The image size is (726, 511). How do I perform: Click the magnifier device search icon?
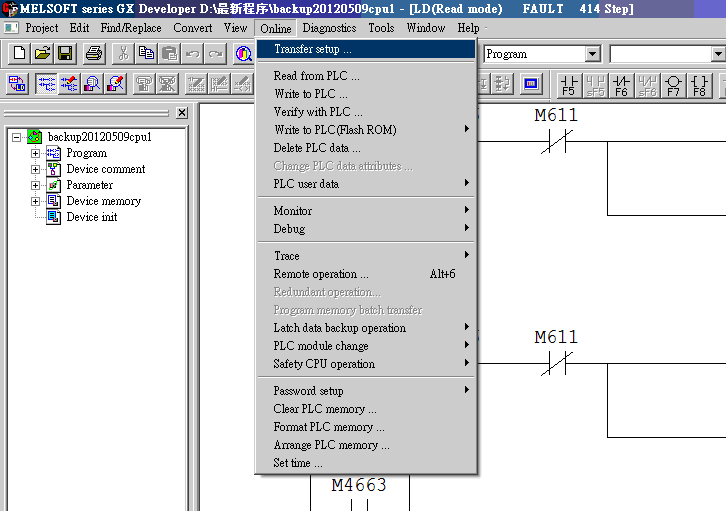click(244, 53)
